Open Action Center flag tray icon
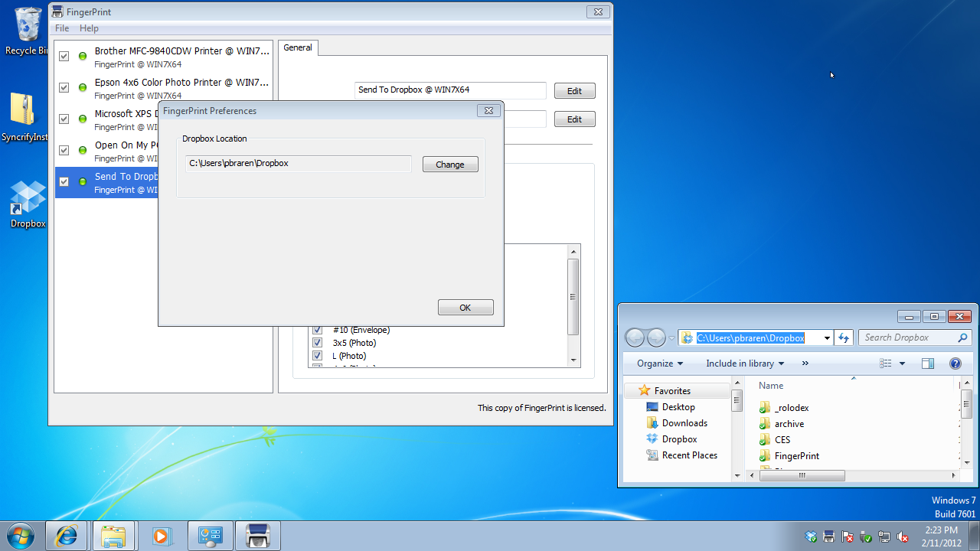Image resolution: width=980 pixels, height=551 pixels. [x=848, y=536]
